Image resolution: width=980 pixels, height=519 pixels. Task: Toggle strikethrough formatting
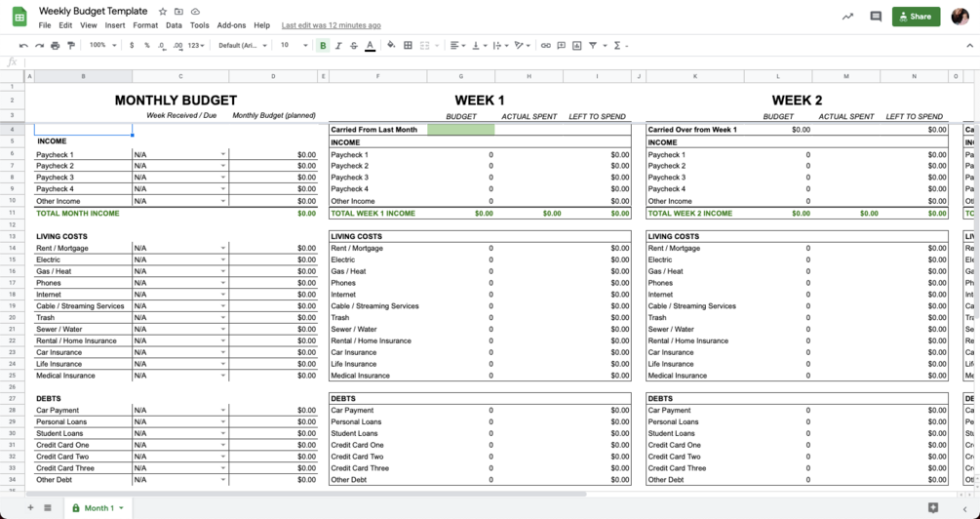(x=354, y=46)
